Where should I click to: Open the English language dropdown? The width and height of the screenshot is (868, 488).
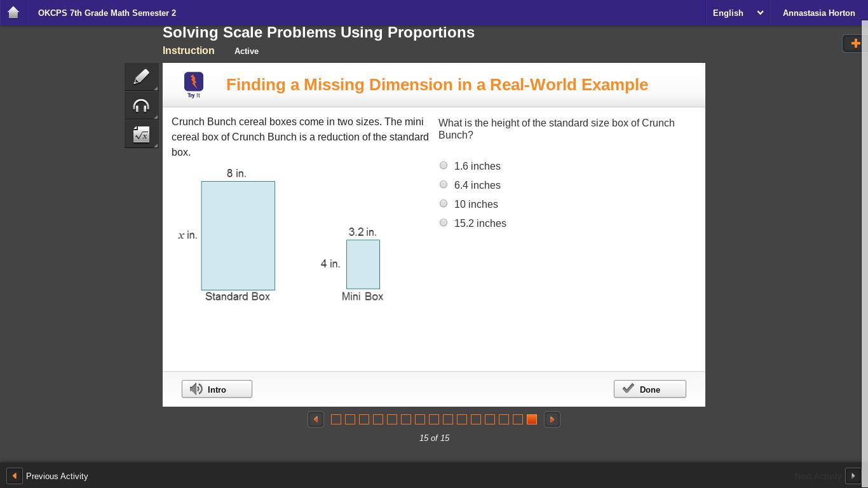(737, 13)
